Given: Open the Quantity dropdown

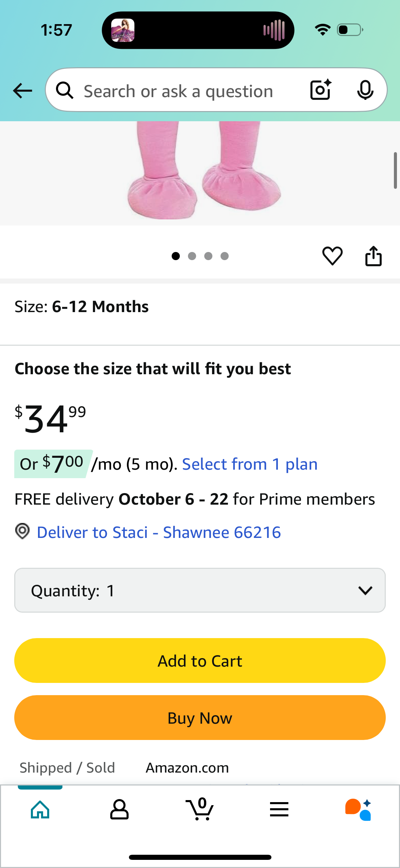Looking at the screenshot, I should (x=200, y=590).
